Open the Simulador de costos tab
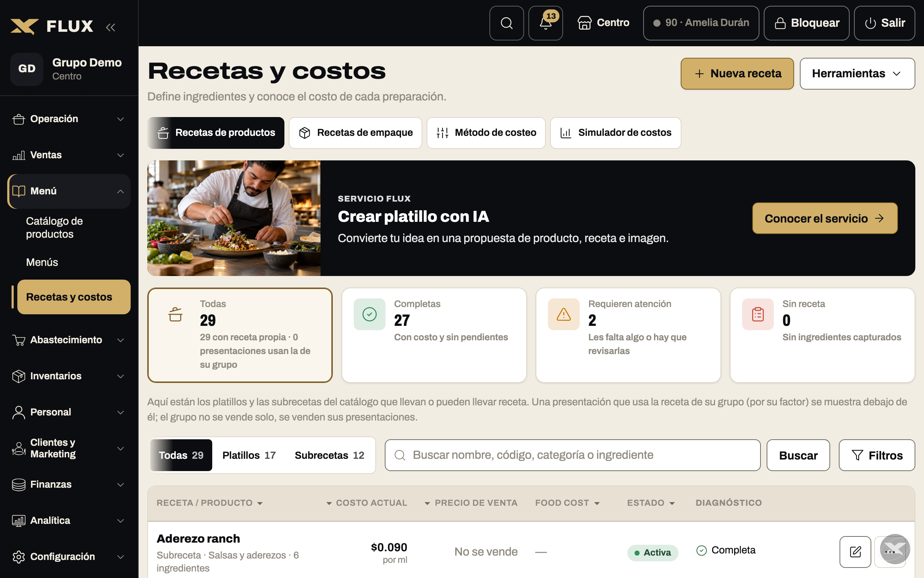The image size is (924, 578). point(615,133)
